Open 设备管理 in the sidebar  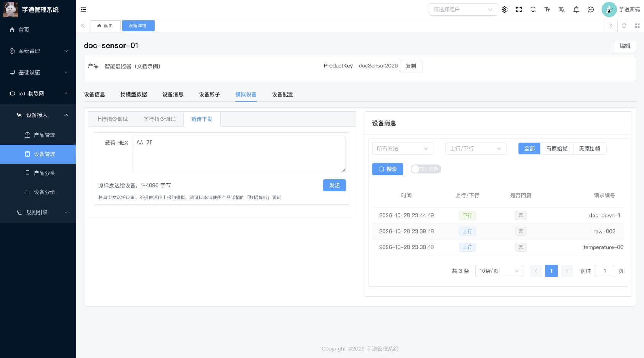tap(38, 154)
